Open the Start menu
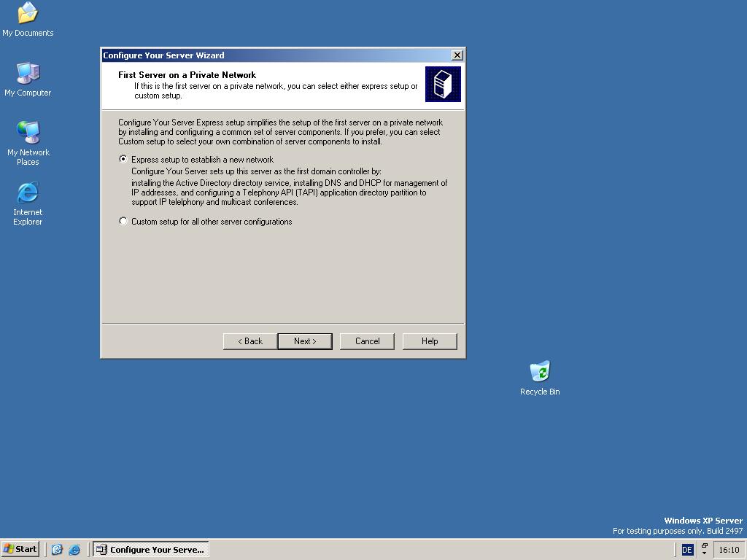Image resolution: width=747 pixels, height=560 pixels. click(20, 549)
